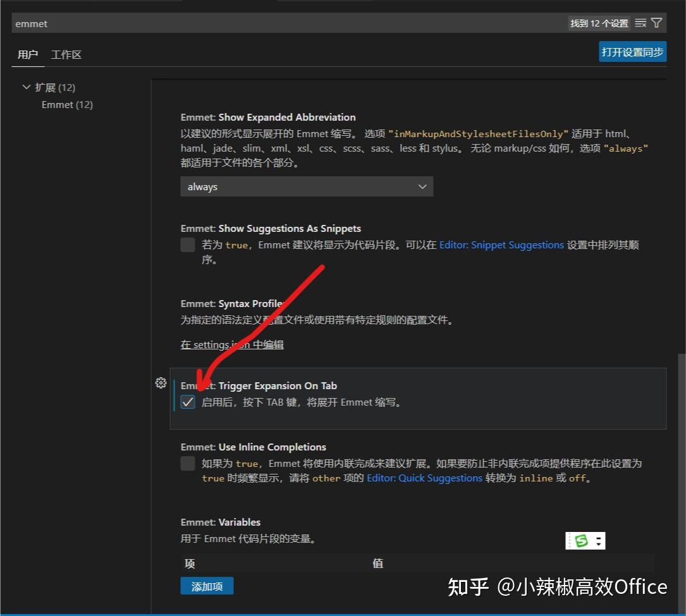
Task: Click the 添加项 button under Variables
Action: [x=207, y=586]
